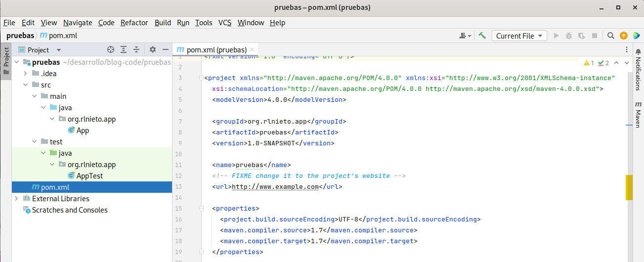
Task: Open Search Everywhere magnifier icon
Action: pos(611,36)
